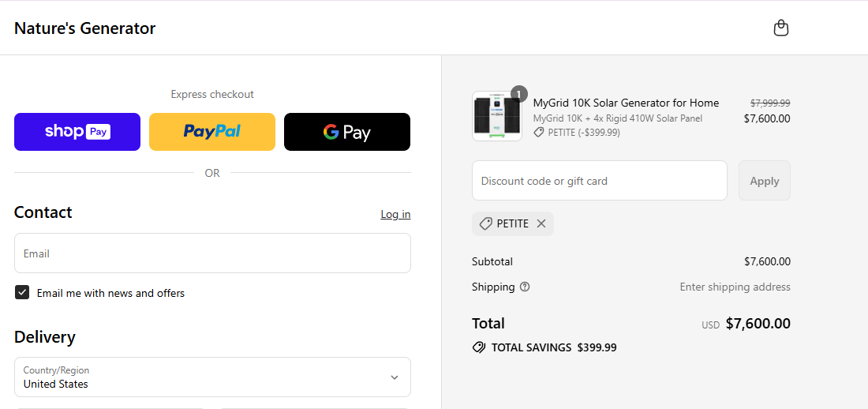The width and height of the screenshot is (868, 409).
Task: Click the shipping help question mark icon
Action: (x=525, y=287)
